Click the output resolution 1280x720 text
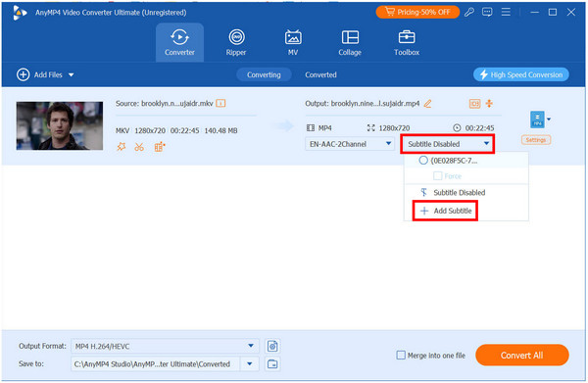The width and height of the screenshot is (588, 383). pyautogui.click(x=394, y=127)
